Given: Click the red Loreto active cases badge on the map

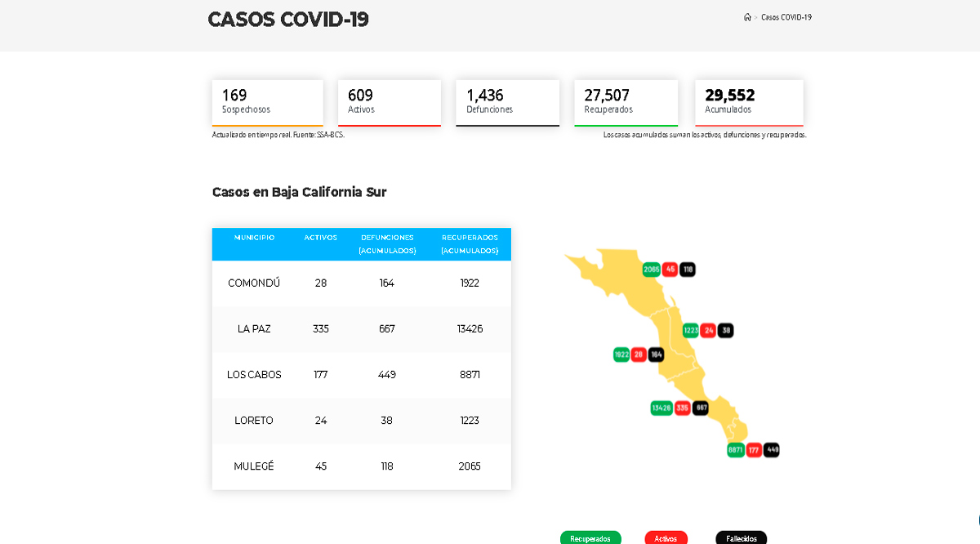Looking at the screenshot, I should tap(707, 330).
